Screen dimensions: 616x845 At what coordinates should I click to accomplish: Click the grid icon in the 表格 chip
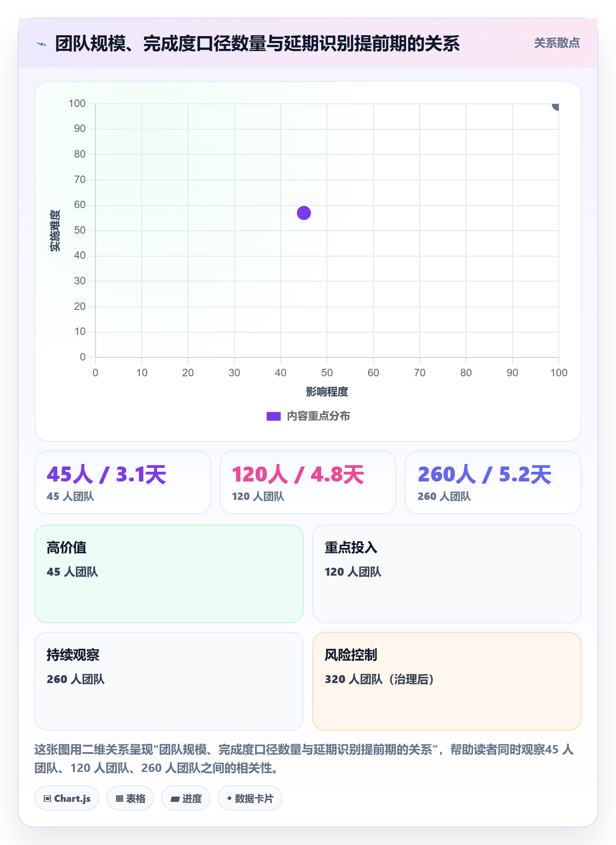(x=119, y=799)
